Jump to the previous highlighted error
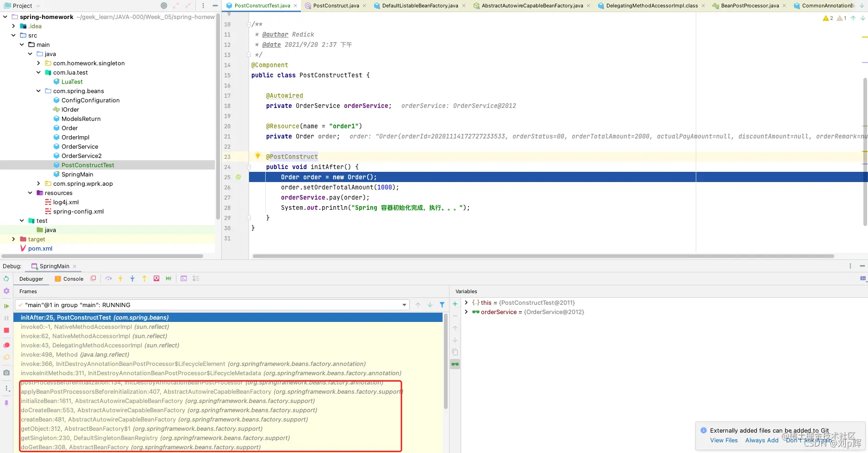The image size is (868, 453). tap(853, 18)
